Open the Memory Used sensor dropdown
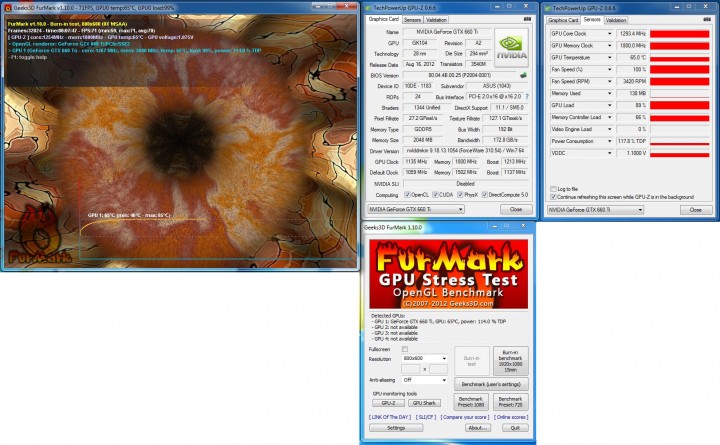 [x=609, y=93]
